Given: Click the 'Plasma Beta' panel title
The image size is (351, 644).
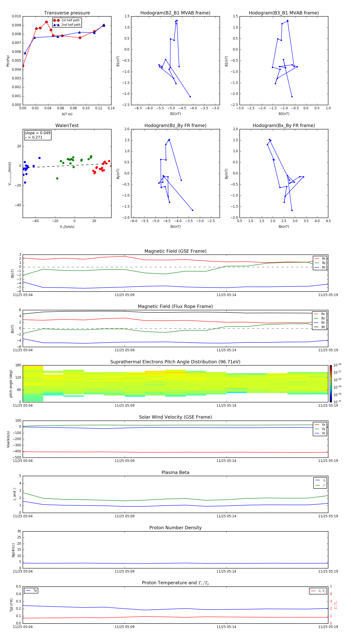Looking at the screenshot, I should click(175, 472).
